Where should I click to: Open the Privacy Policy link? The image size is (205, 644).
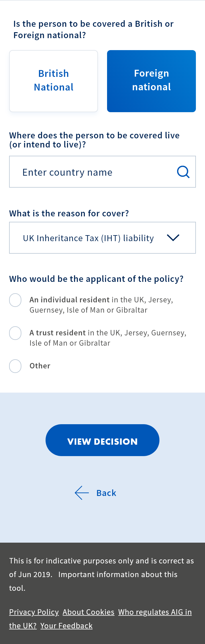point(34,612)
